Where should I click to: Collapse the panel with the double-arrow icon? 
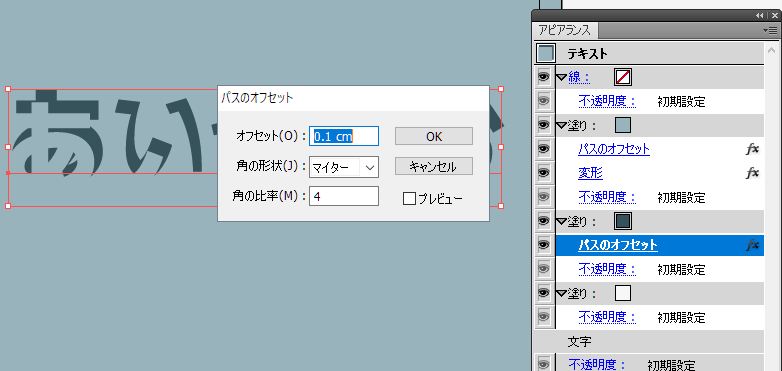click(x=760, y=16)
